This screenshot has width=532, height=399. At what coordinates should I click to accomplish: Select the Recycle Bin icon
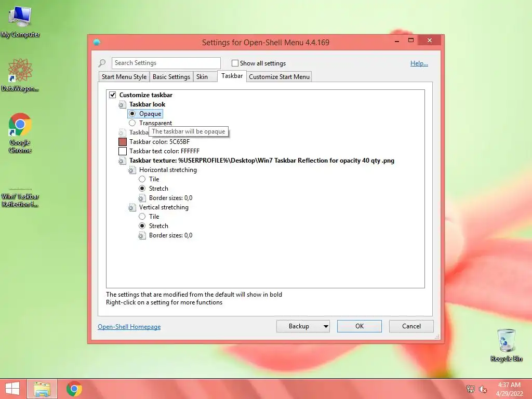click(506, 345)
